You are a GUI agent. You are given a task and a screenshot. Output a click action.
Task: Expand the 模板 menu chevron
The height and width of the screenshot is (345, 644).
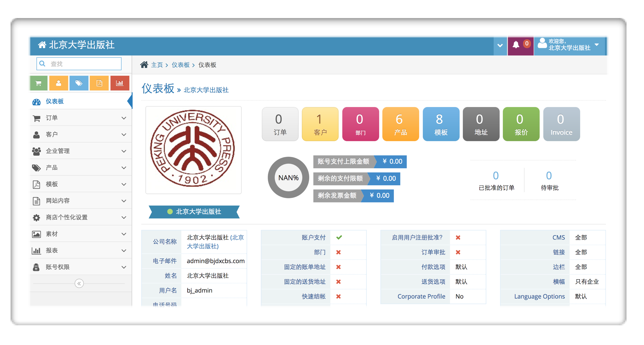(x=124, y=184)
